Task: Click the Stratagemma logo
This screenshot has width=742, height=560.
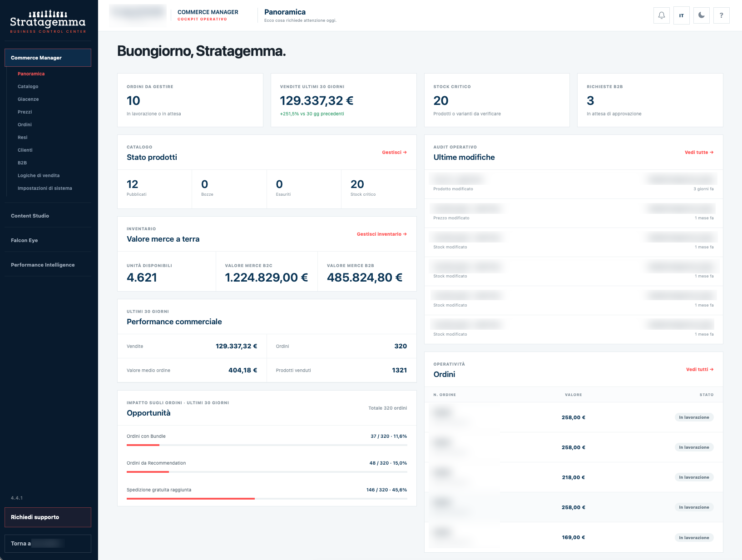Action: pyautogui.click(x=48, y=22)
